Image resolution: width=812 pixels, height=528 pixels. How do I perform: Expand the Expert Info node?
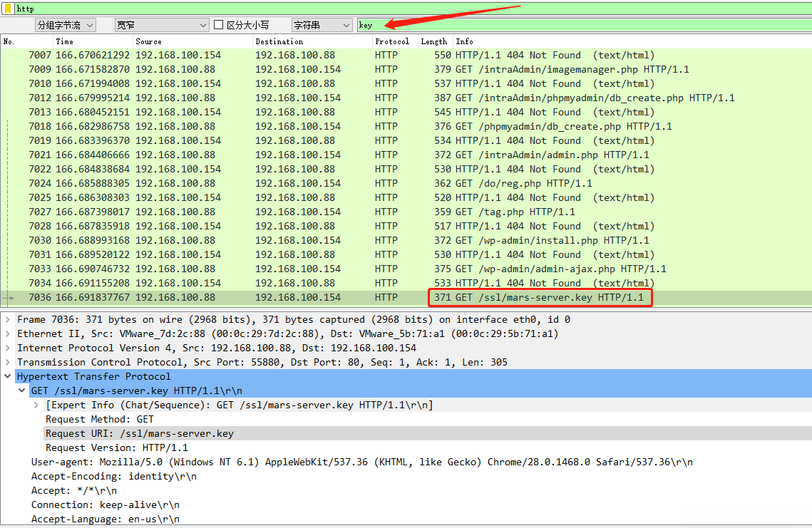(x=36, y=405)
